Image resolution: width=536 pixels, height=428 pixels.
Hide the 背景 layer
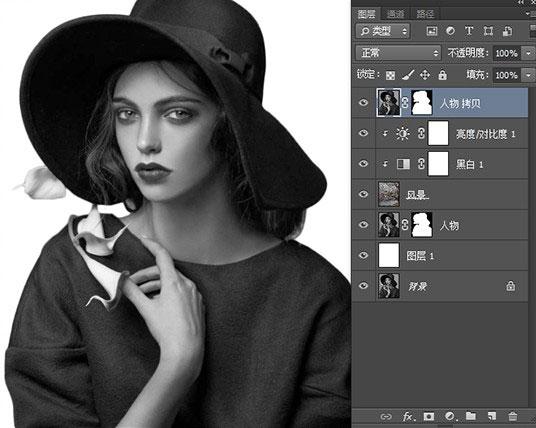pyautogui.click(x=363, y=285)
